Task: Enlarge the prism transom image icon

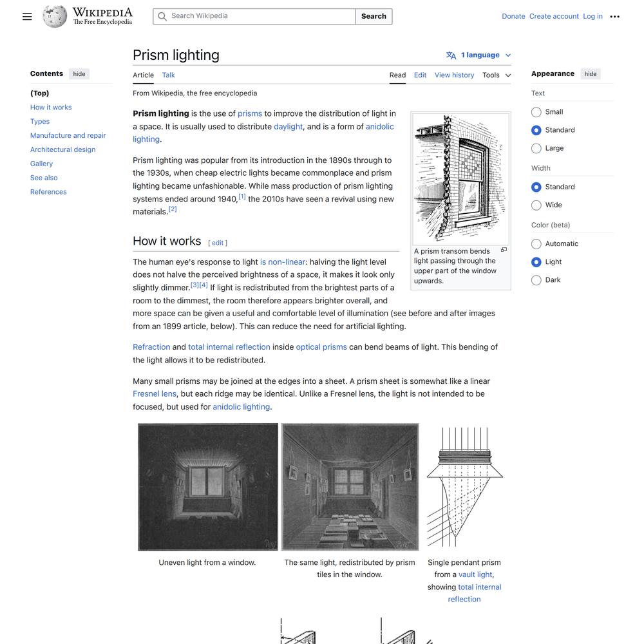Action: pos(504,250)
